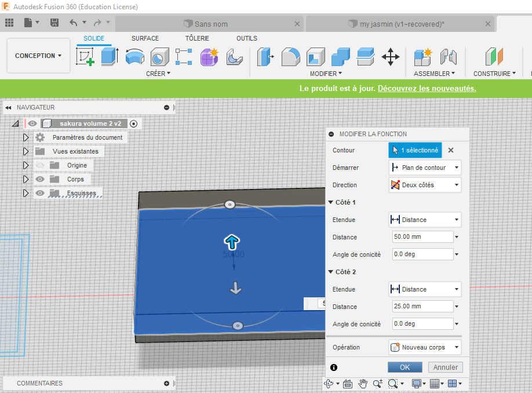This screenshot has height=393, width=532.
Task: Show the hidden Origine folder
Action: 40,165
